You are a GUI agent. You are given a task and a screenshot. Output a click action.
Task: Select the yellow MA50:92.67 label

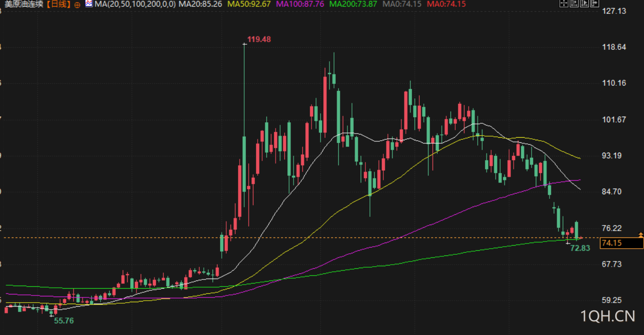(249, 4)
